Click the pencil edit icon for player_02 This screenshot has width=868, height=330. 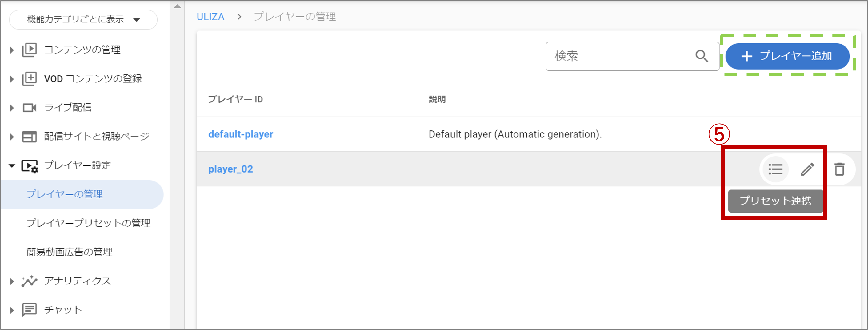coord(807,169)
